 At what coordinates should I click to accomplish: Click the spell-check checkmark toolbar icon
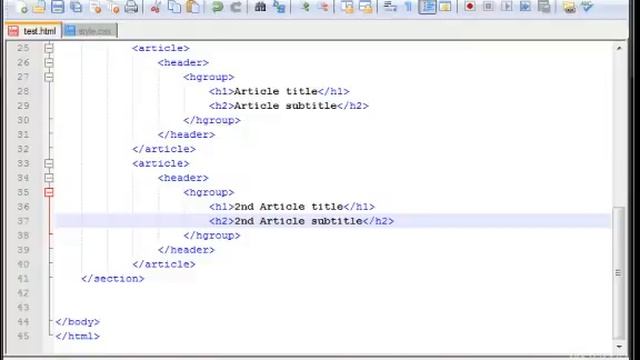pos(587,7)
